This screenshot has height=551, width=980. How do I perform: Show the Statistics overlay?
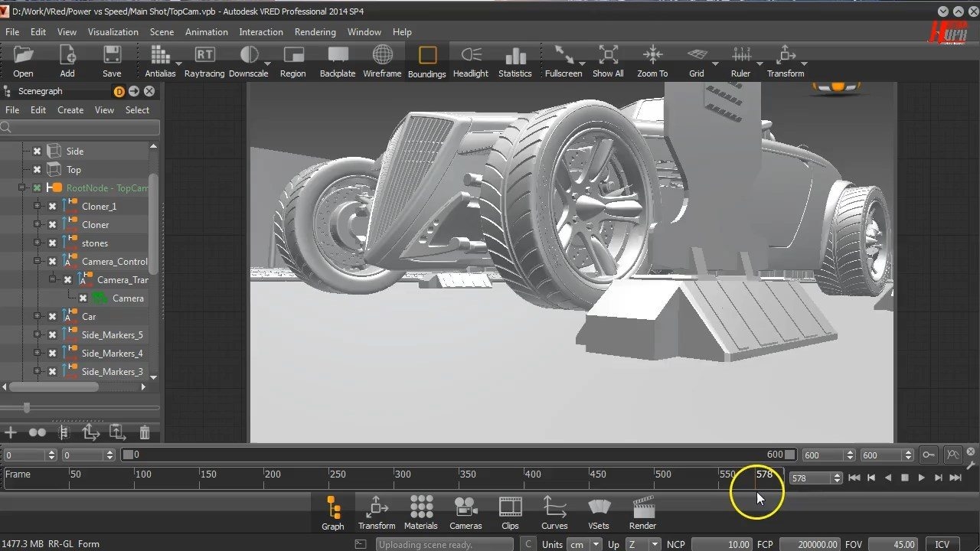[x=515, y=55]
